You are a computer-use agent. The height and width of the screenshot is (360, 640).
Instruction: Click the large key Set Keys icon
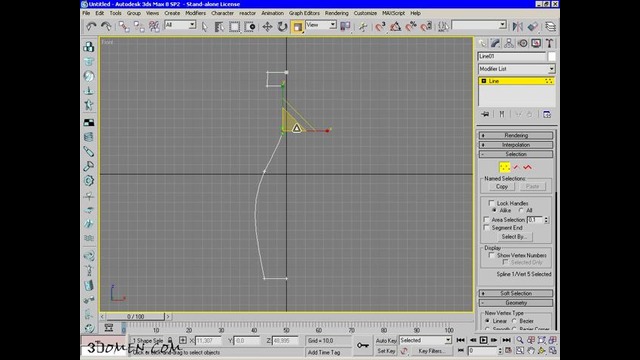click(362, 345)
